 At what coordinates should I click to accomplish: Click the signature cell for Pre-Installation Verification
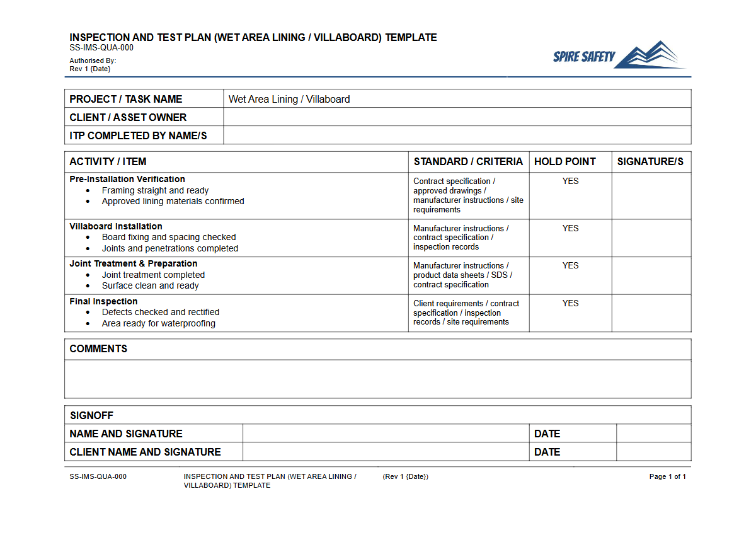(651, 196)
